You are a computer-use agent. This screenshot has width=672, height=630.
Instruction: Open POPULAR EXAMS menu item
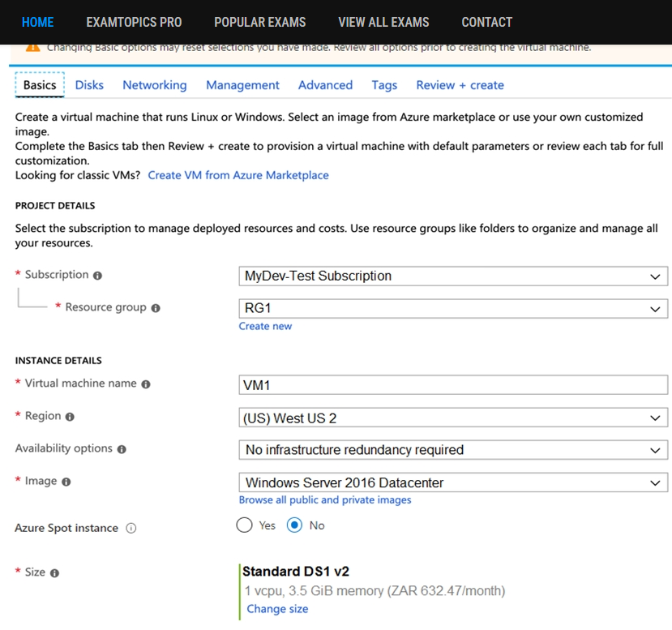click(x=260, y=22)
